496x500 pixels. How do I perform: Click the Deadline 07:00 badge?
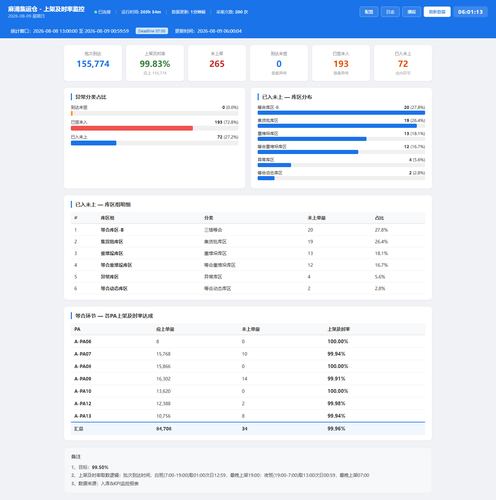tap(152, 31)
